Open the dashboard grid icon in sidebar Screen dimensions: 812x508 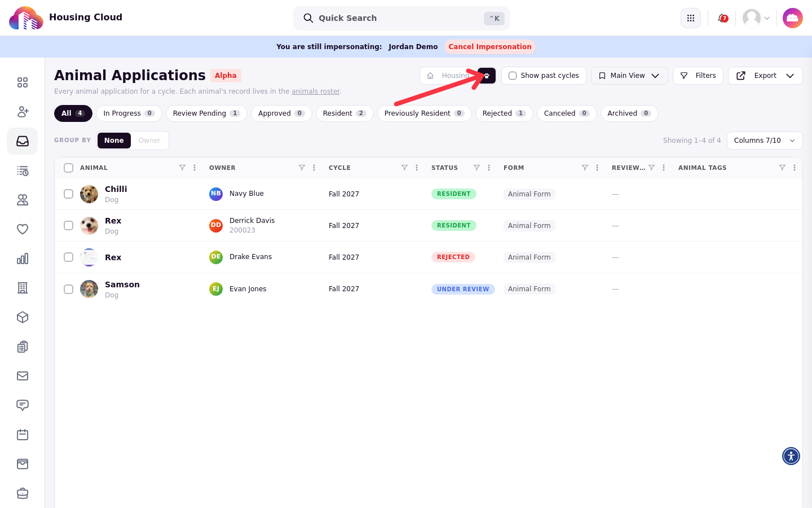(x=23, y=82)
